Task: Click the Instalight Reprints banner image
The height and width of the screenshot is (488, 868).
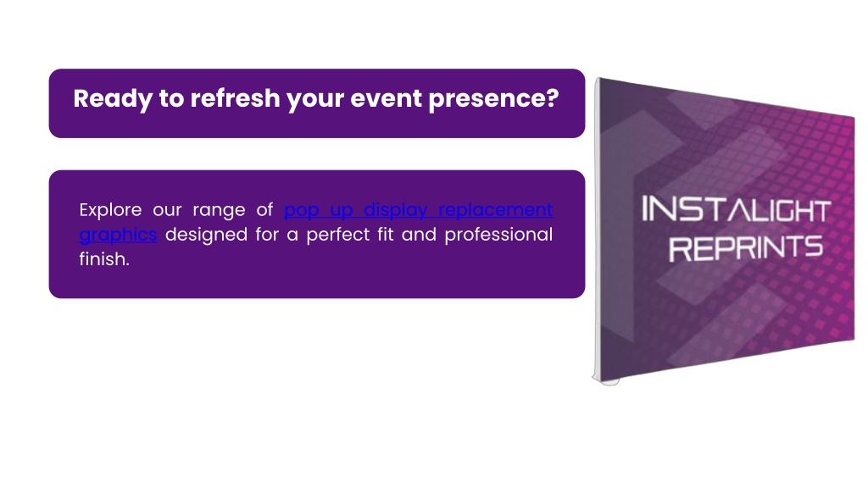Action: coord(724,230)
